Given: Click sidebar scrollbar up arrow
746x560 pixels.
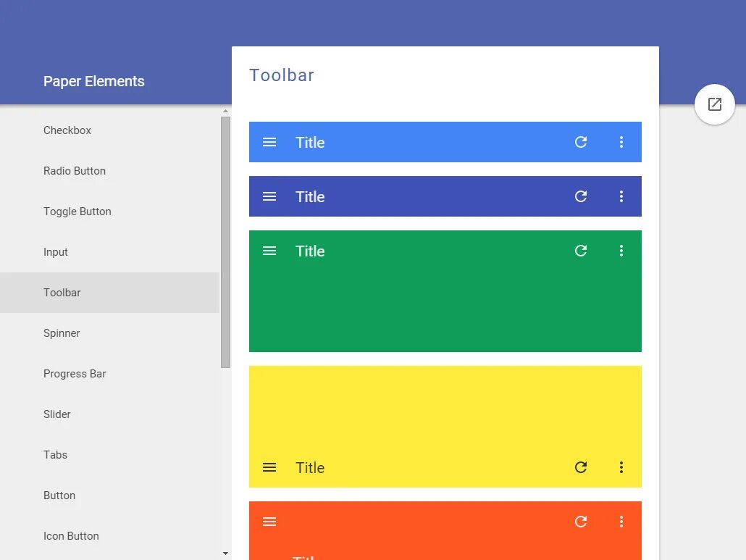Looking at the screenshot, I should tap(225, 111).
